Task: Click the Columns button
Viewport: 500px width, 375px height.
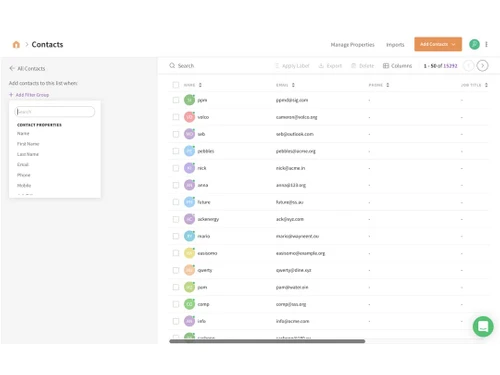Action: [397, 66]
